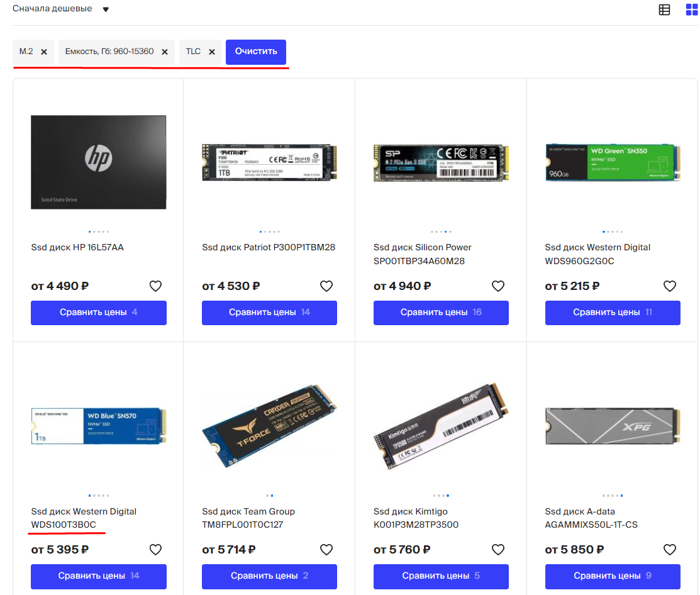Remove the TLC filter chip
This screenshot has height=595, width=700.
pos(212,52)
